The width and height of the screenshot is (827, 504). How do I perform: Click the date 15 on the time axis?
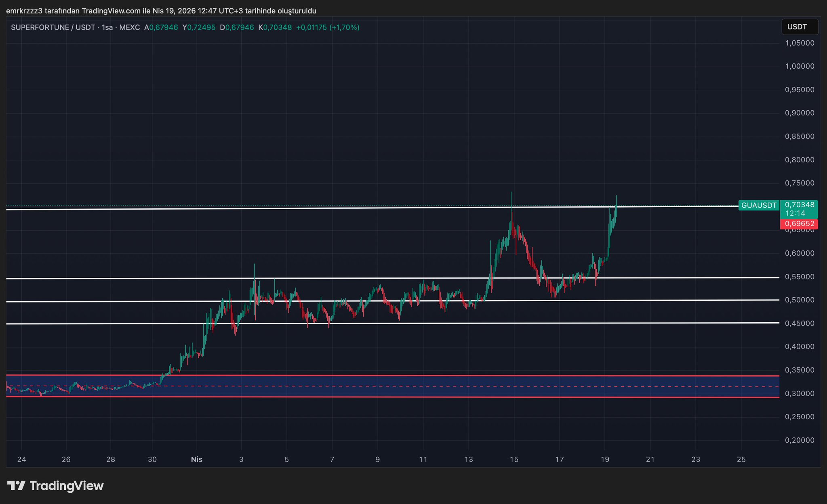(513, 460)
